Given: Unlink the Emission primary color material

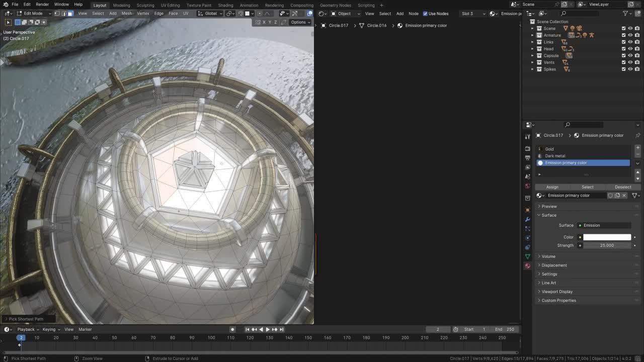Looking at the screenshot, I should [624, 196].
